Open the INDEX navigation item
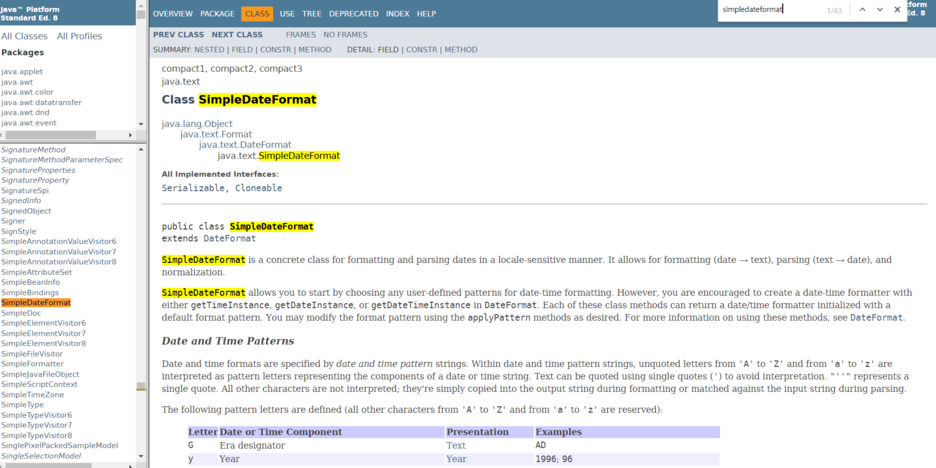 (398, 14)
